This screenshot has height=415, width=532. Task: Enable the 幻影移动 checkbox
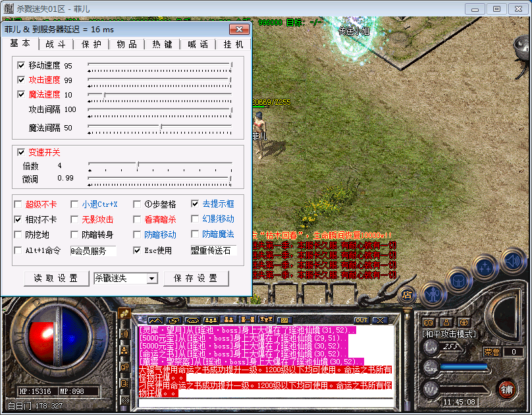click(x=195, y=219)
